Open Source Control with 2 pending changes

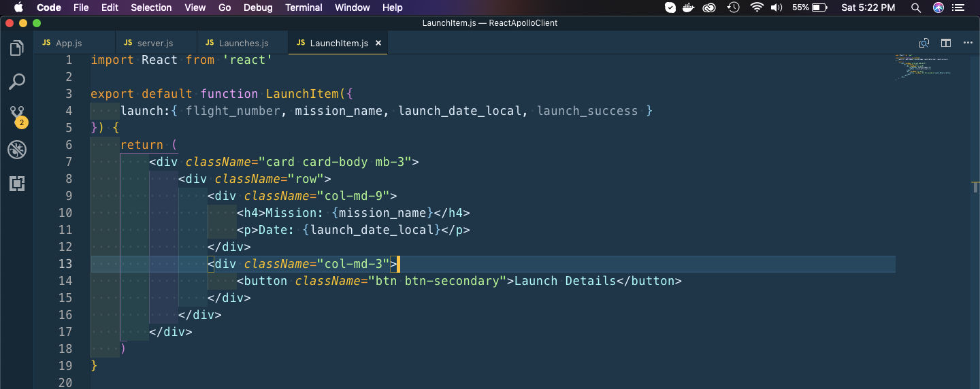18,116
